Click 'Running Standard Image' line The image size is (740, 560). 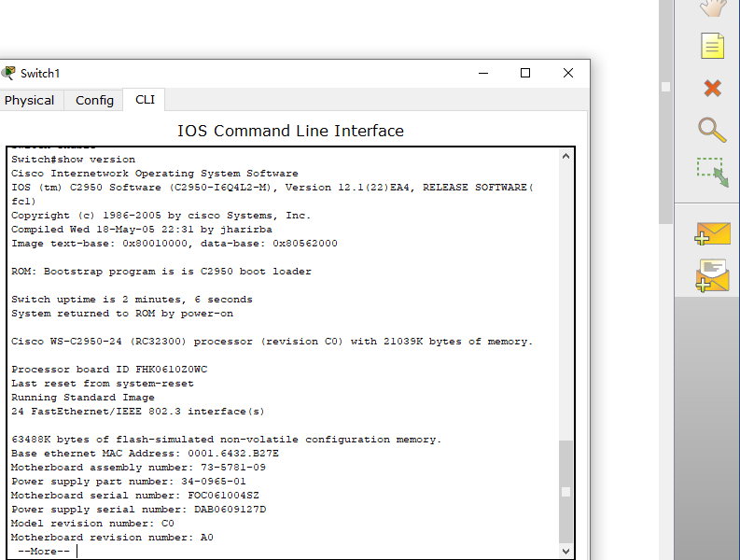point(83,397)
